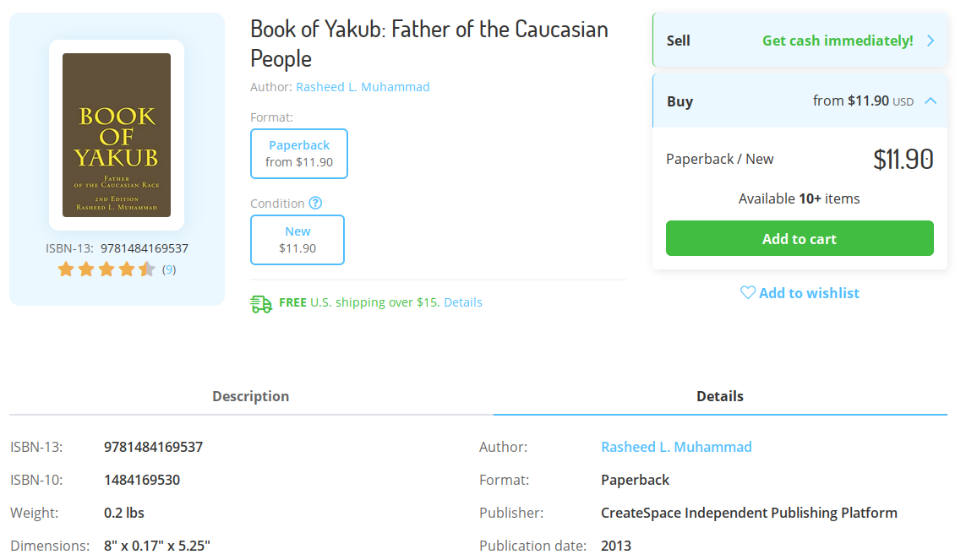Click the green free shipping truck icon
Screen dimensions: 966x560
click(261, 303)
